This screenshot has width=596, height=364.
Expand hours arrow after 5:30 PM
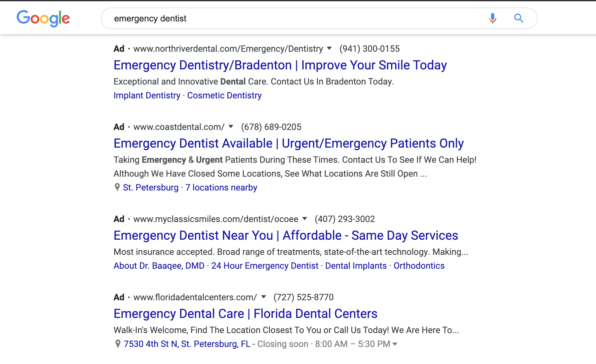pyautogui.click(x=395, y=344)
